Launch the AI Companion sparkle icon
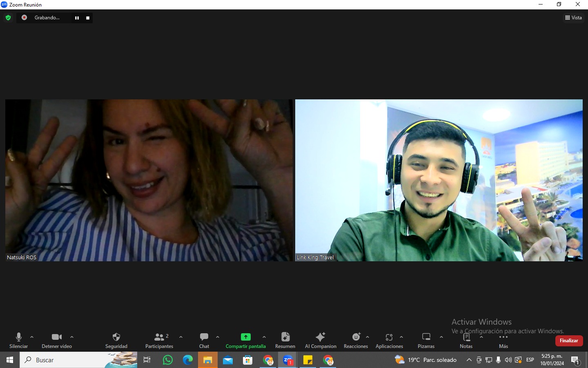Image resolution: width=588 pixels, height=368 pixels. [x=321, y=337]
